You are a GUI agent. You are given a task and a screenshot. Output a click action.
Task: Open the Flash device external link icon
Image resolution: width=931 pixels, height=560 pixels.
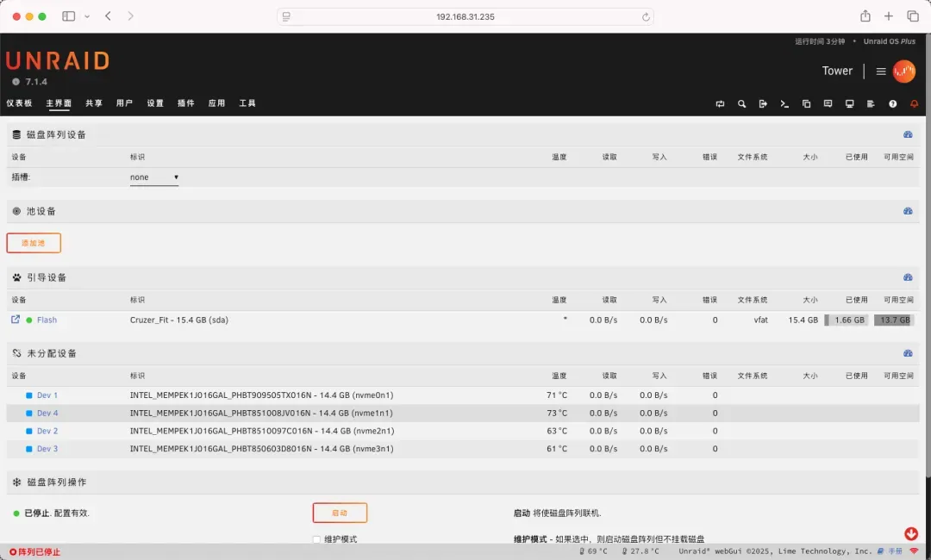click(16, 320)
